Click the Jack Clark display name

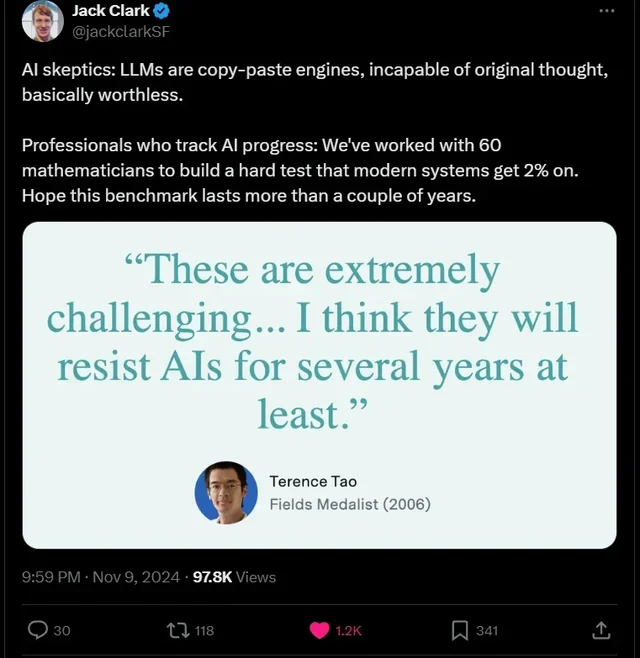click(x=109, y=11)
